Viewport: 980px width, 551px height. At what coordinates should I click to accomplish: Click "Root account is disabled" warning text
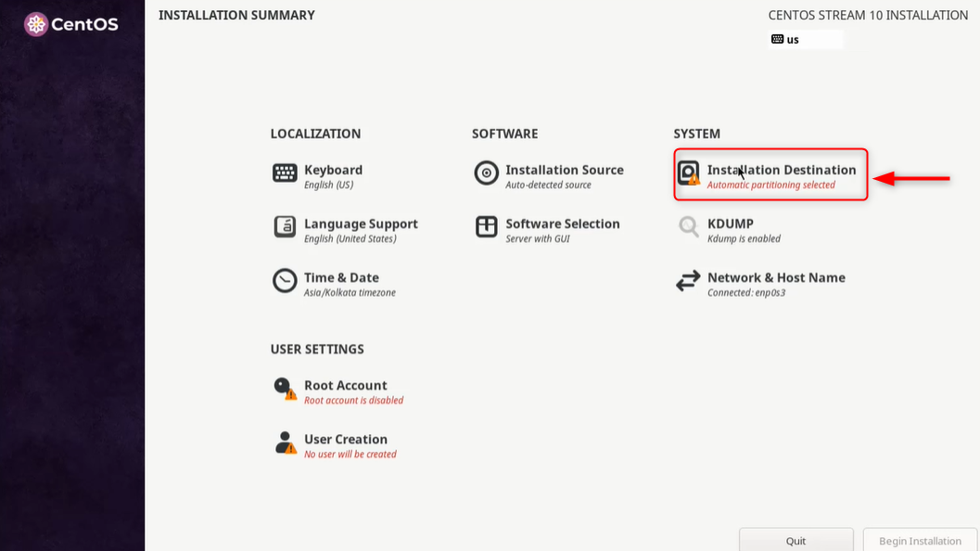354,400
